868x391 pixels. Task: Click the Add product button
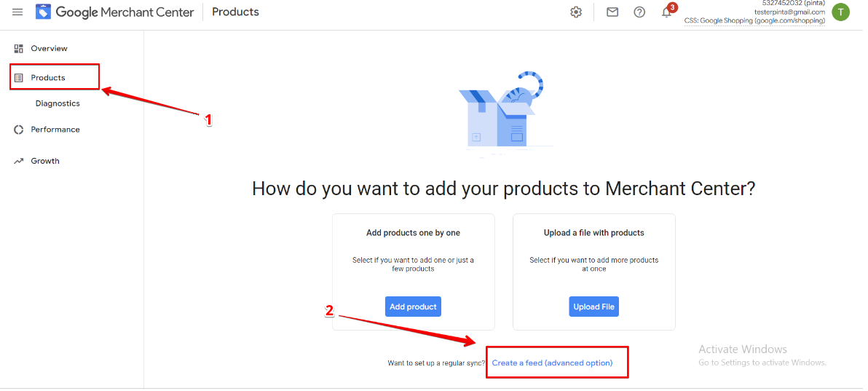click(413, 307)
